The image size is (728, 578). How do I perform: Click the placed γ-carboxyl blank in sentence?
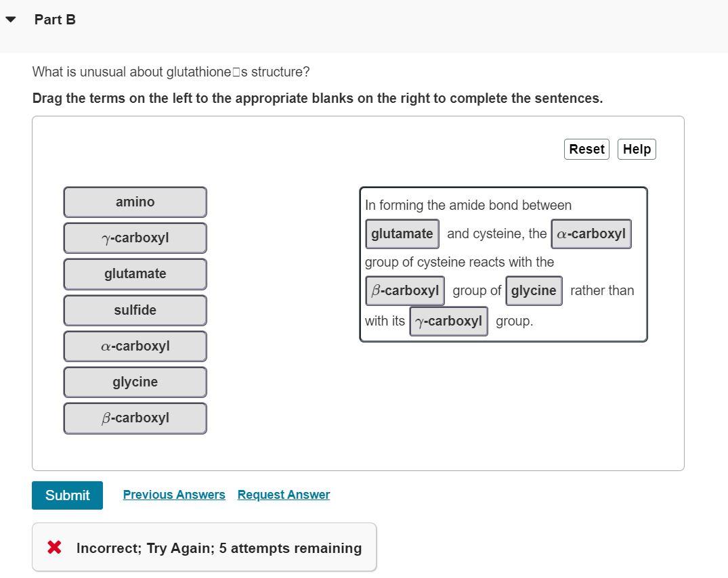pos(448,321)
